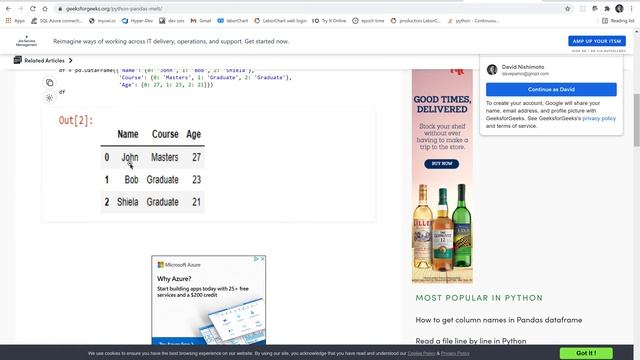Click the Related Articles icon
The width and height of the screenshot is (640, 360).
pyautogui.click(x=18, y=60)
